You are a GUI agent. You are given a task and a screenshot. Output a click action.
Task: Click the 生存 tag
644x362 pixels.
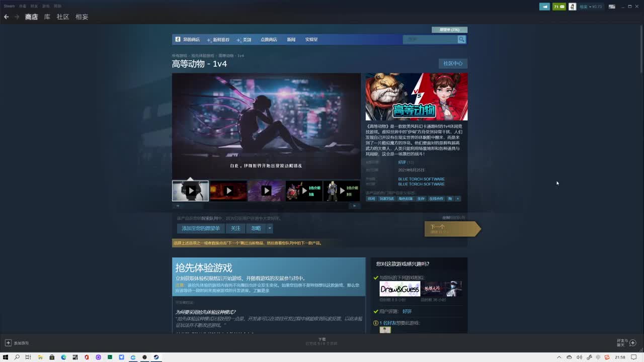click(421, 199)
